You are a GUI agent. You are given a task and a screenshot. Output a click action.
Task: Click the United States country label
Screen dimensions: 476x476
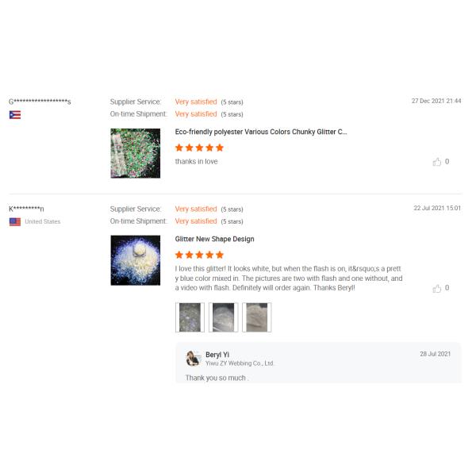click(x=43, y=221)
